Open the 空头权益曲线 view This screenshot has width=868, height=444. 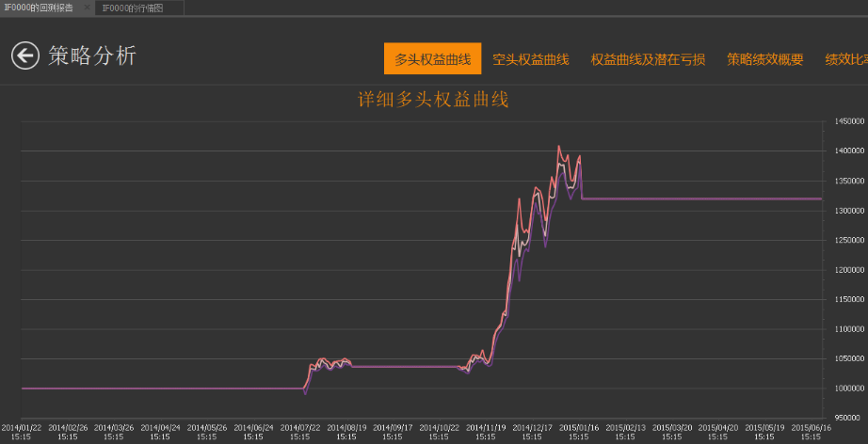[x=530, y=59]
